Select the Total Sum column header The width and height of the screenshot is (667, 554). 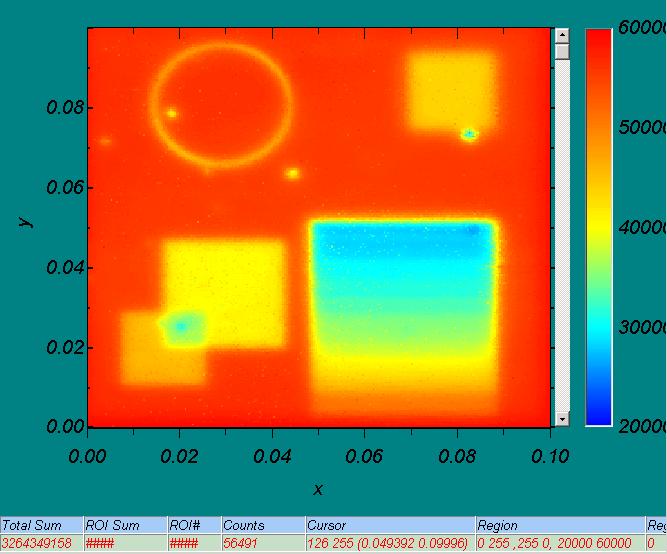click(41, 525)
